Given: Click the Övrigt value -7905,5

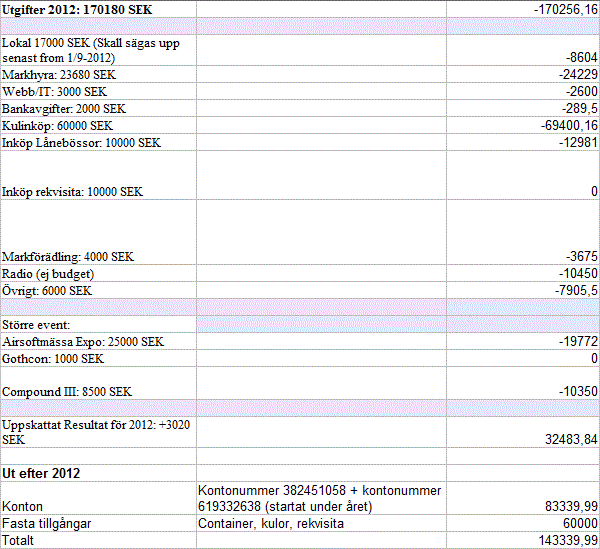Looking at the screenshot, I should tap(573, 290).
